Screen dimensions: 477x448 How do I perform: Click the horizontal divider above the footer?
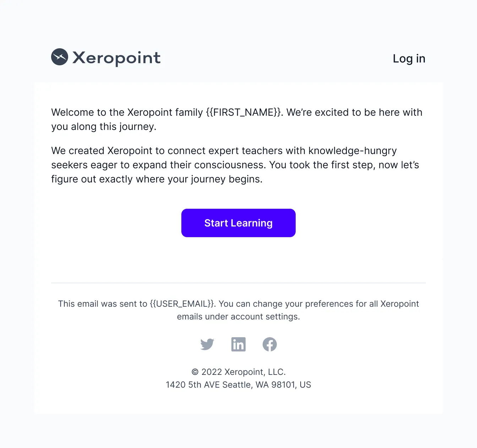pos(238,283)
